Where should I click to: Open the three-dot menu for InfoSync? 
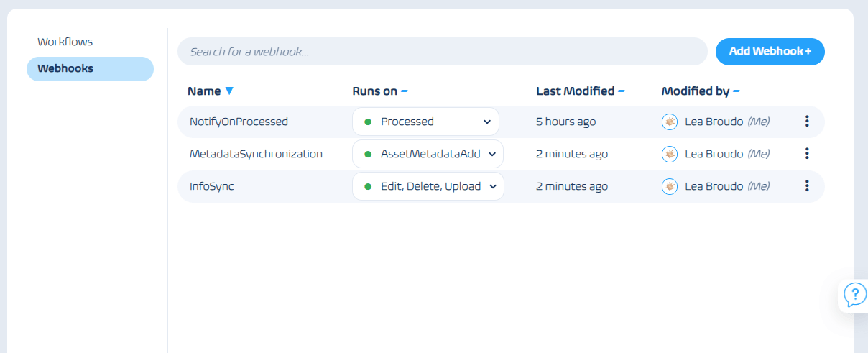tap(807, 186)
